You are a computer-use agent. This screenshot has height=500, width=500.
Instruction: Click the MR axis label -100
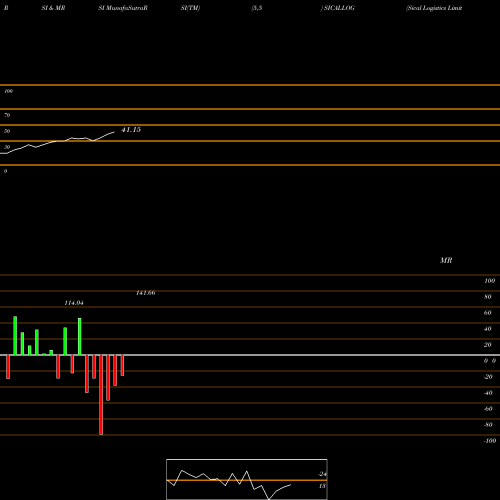[x=490, y=441]
